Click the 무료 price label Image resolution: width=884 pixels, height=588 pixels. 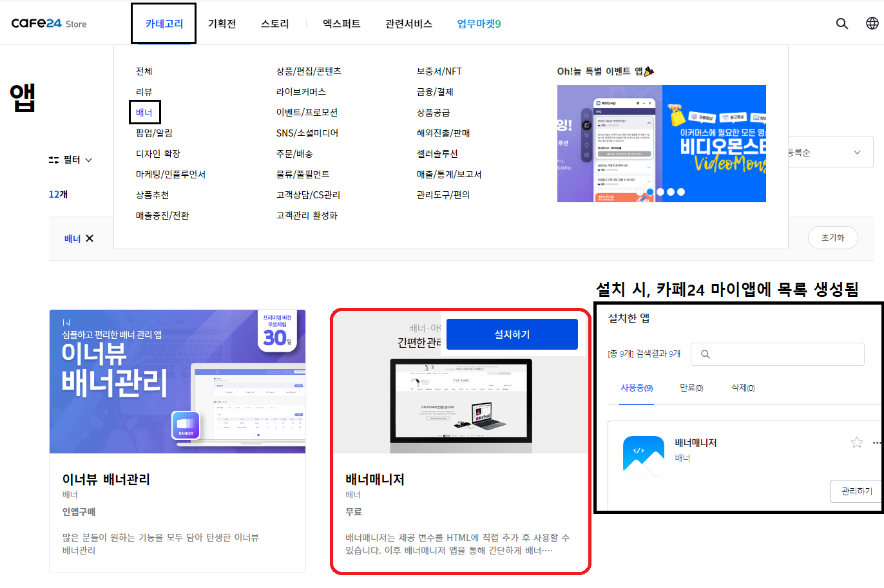(x=354, y=511)
